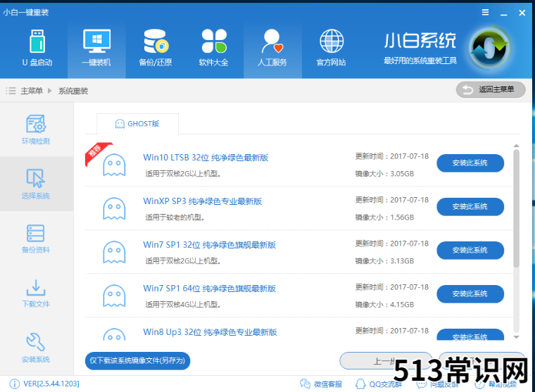The image size is (535, 392).
Task: Click the info icon beside version number
Action: coord(14,384)
